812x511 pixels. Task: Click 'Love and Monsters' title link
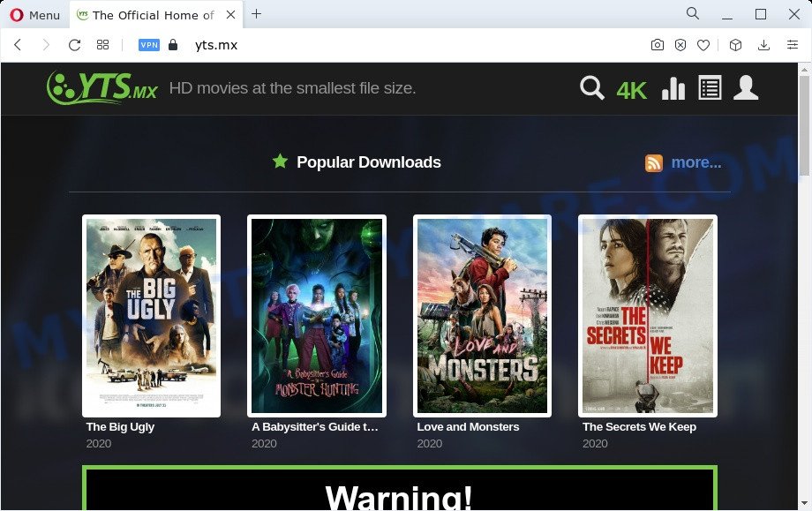coord(468,427)
